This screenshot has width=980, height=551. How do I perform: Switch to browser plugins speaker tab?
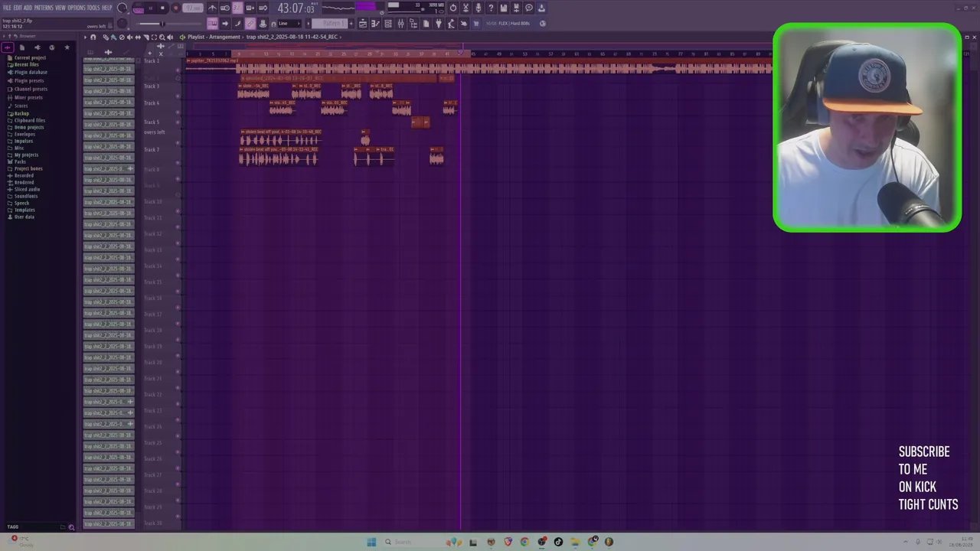click(37, 47)
